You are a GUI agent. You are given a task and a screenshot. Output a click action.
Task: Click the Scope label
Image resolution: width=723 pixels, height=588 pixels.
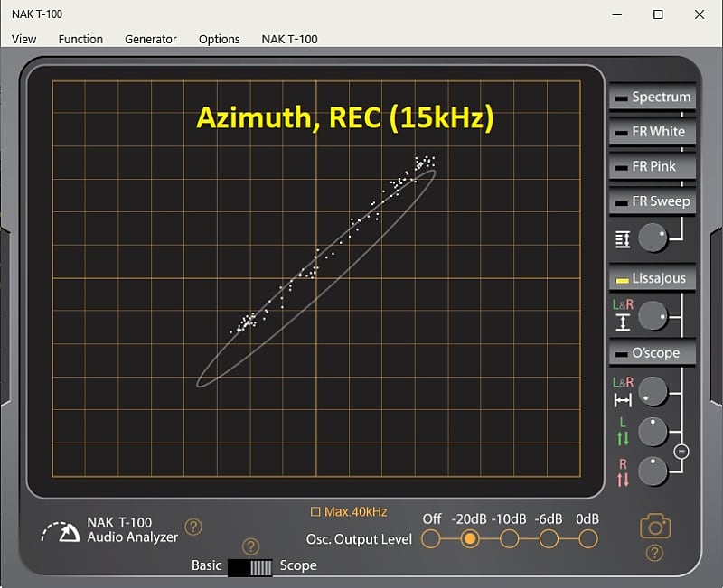[298, 565]
